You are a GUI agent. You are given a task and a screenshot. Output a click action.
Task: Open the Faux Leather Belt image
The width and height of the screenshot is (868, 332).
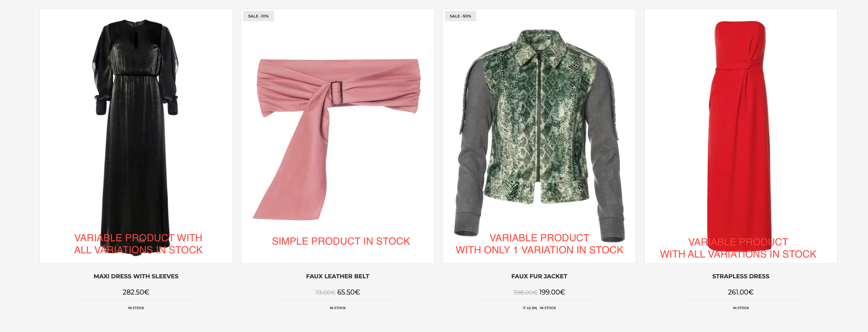point(338,136)
